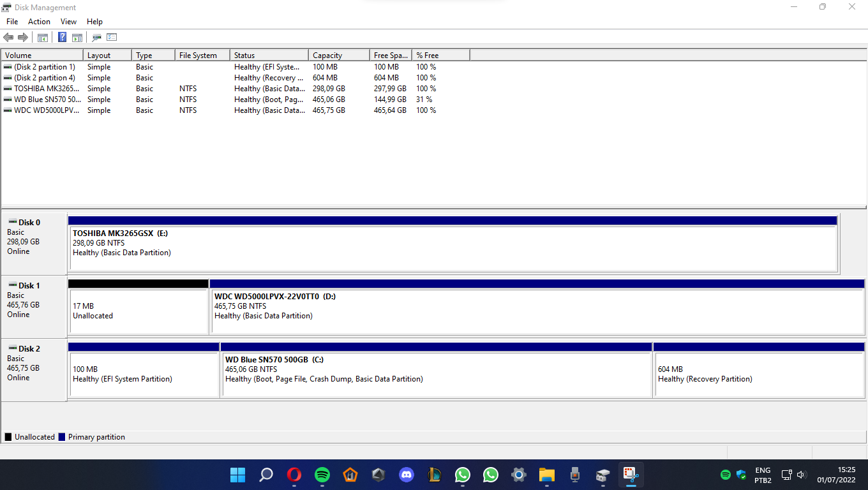Select the WD Blue SN570 50... volume name
This screenshot has width=868, height=490.
(47, 100)
